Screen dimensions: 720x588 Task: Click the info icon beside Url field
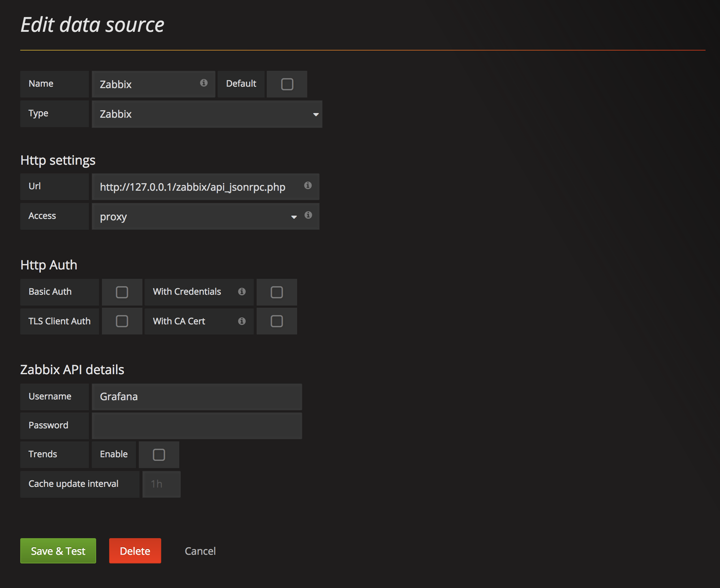tap(308, 185)
